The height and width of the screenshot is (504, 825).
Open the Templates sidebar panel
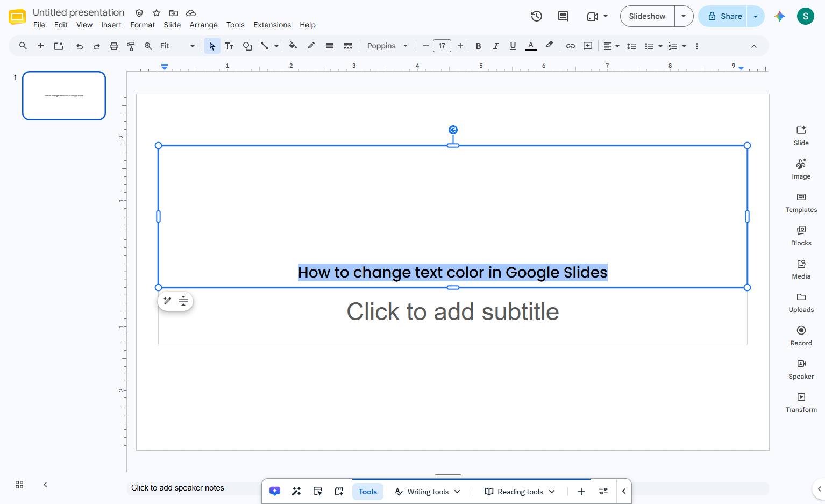point(801,202)
